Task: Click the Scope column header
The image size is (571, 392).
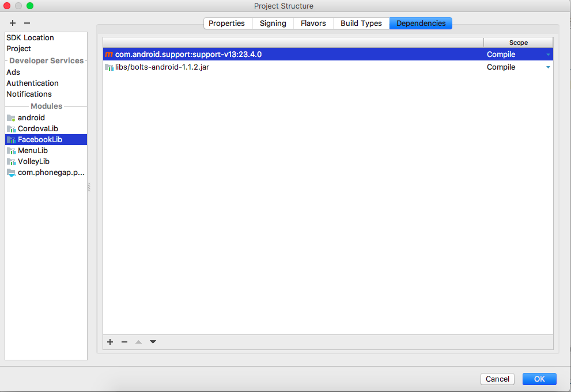Action: pos(518,43)
